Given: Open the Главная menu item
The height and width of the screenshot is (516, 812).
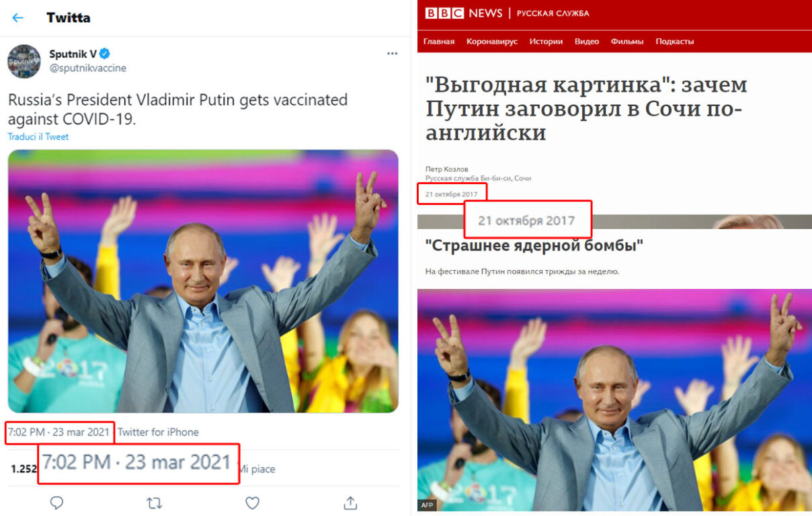Looking at the screenshot, I should pos(439,42).
